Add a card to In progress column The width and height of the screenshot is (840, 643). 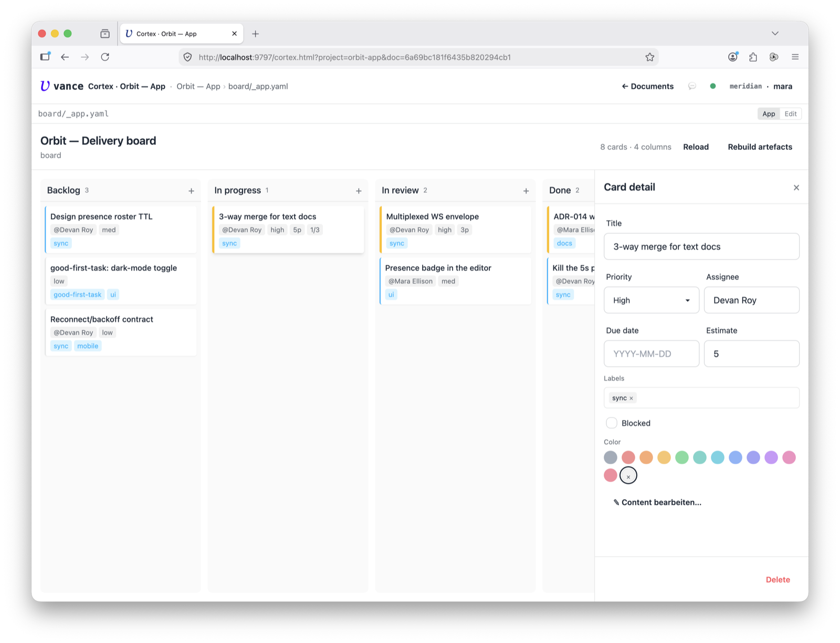click(359, 191)
